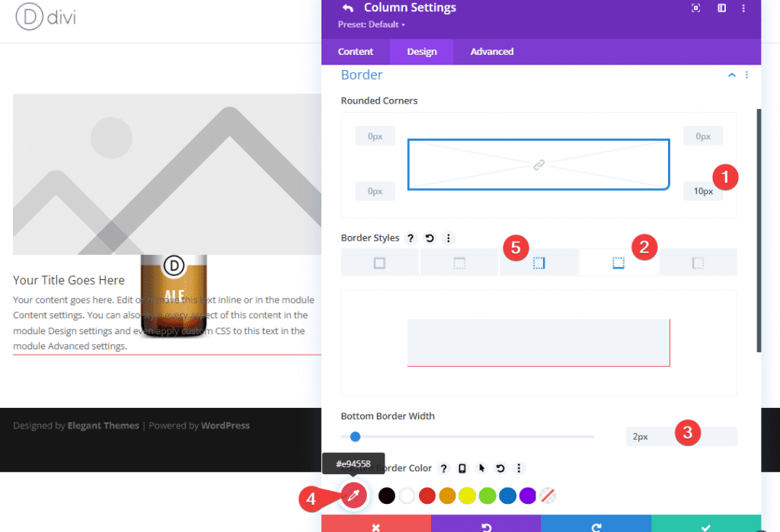
Task: Click the ale bottle image
Action: point(174,295)
